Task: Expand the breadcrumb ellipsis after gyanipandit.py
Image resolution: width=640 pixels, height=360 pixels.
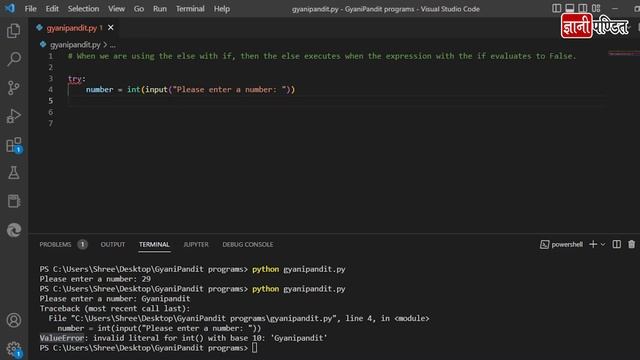Action: [113, 44]
